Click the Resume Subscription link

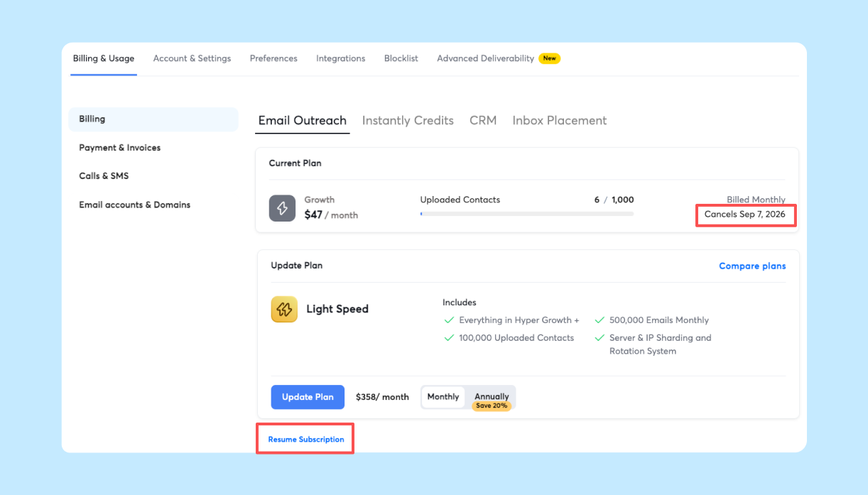pos(306,440)
